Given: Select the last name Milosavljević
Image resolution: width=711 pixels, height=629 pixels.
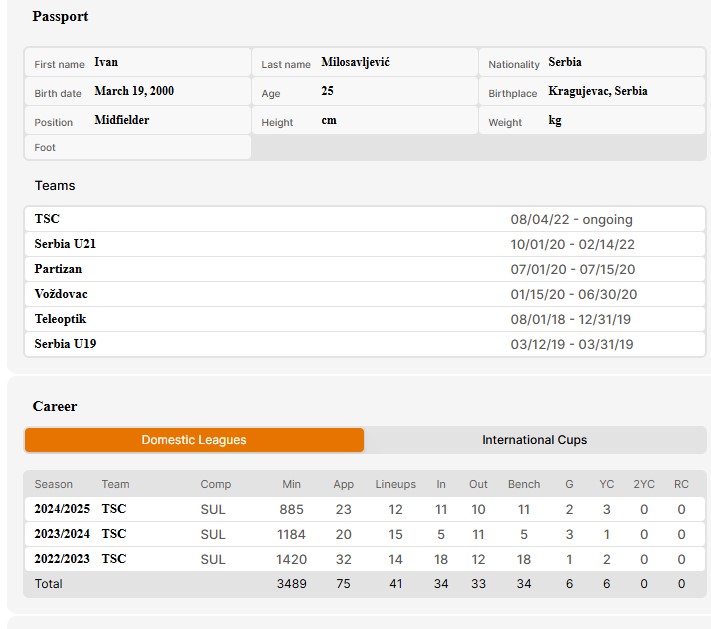Looking at the screenshot, I should 356,62.
